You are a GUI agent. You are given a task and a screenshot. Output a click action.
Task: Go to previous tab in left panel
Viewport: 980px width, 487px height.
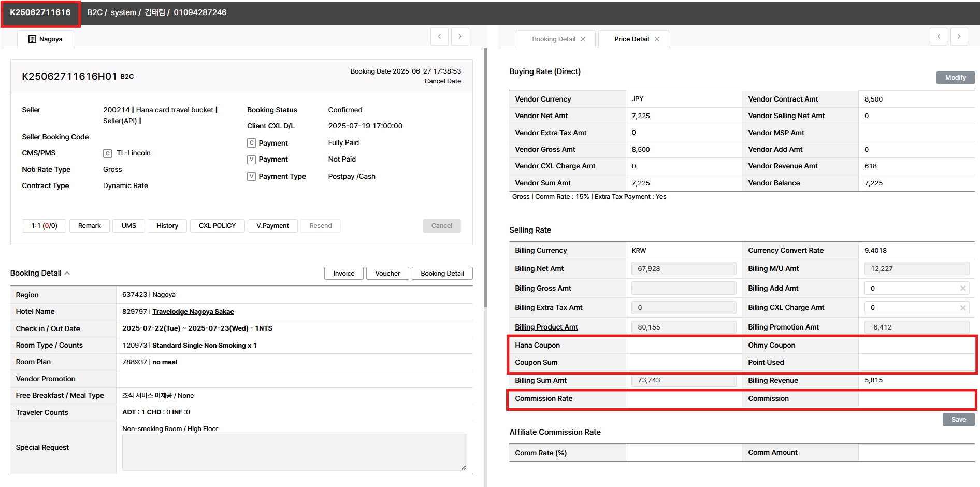pos(439,36)
